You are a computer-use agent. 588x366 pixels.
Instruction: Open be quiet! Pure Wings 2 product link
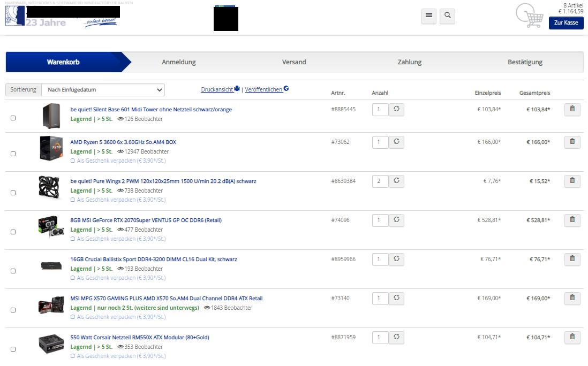coord(163,181)
